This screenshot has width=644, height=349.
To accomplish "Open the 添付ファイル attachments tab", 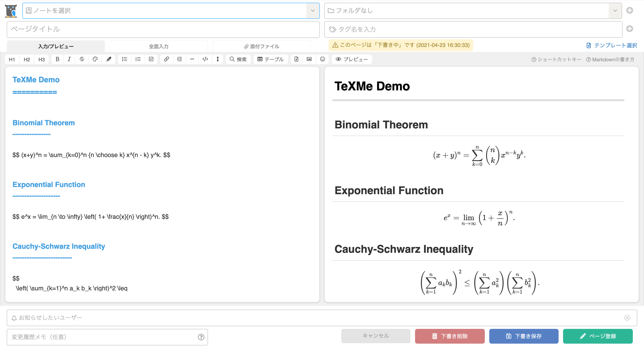I will click(261, 46).
